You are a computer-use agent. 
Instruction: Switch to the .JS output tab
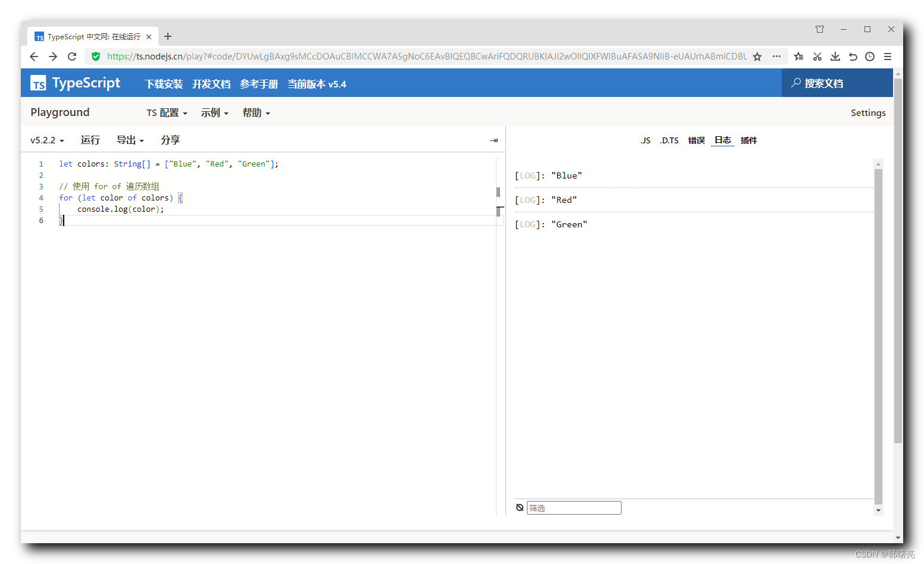pos(645,140)
